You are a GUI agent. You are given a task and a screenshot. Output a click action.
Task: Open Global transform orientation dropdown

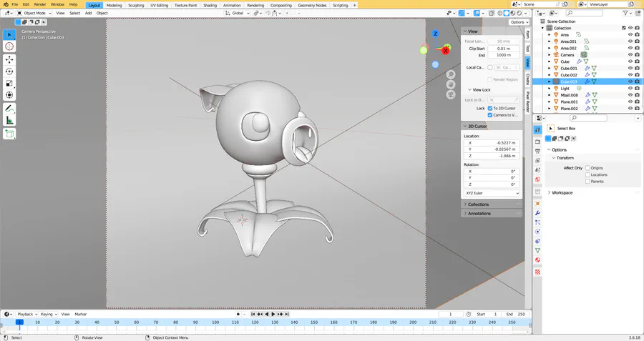pos(238,13)
